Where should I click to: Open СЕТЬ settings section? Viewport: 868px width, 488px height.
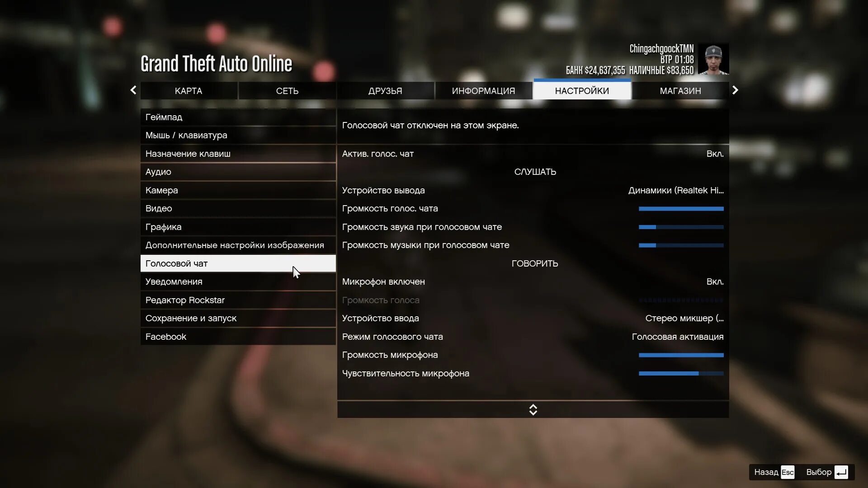pos(288,90)
